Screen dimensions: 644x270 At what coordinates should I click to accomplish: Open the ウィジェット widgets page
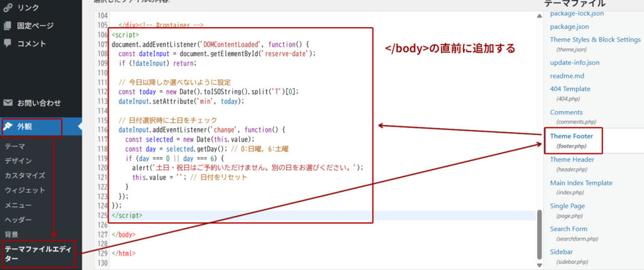[x=25, y=190]
